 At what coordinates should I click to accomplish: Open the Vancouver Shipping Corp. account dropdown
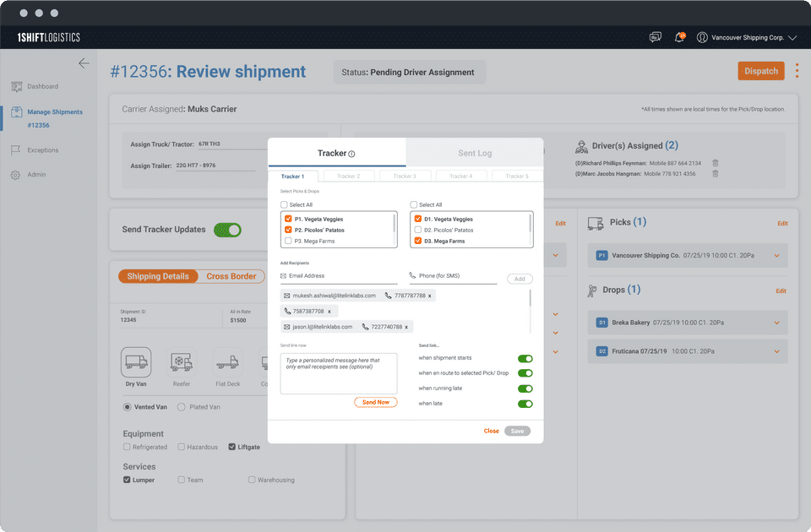click(x=793, y=37)
